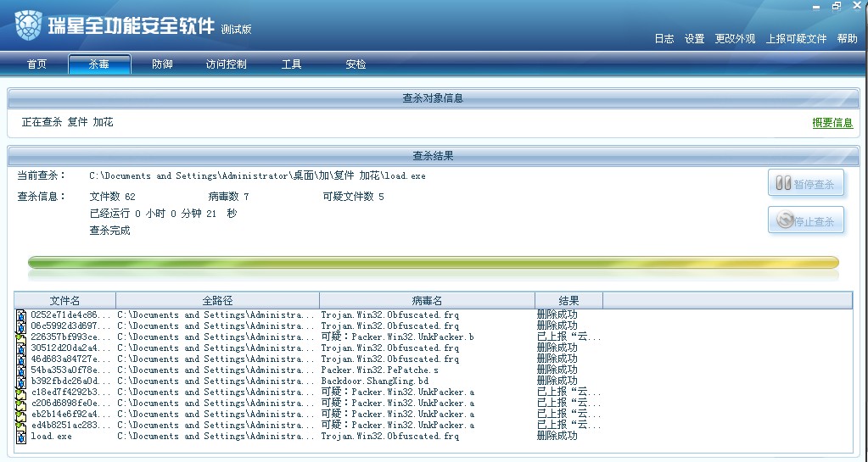Click the 暂停查杀 button
This screenshot has width=868, height=462.
click(806, 183)
